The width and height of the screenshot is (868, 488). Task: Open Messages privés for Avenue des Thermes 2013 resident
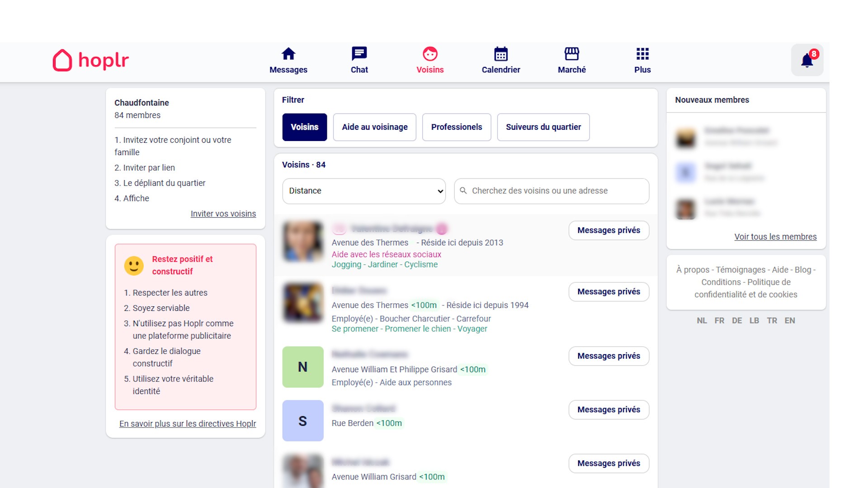609,230
